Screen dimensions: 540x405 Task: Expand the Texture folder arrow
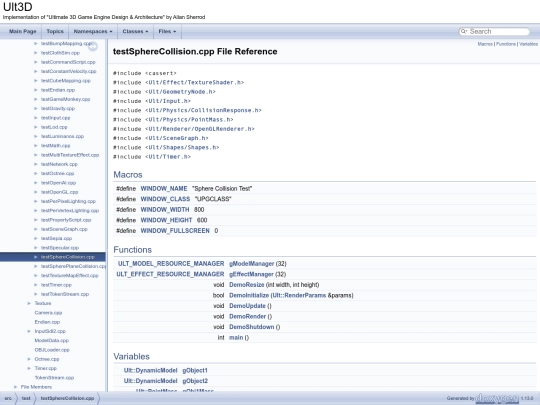pyautogui.click(x=29, y=303)
